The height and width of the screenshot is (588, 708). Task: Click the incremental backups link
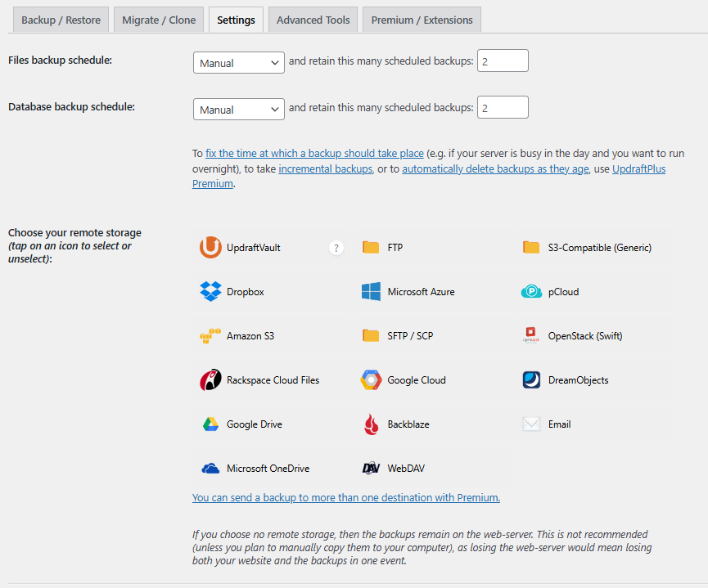pyautogui.click(x=326, y=168)
